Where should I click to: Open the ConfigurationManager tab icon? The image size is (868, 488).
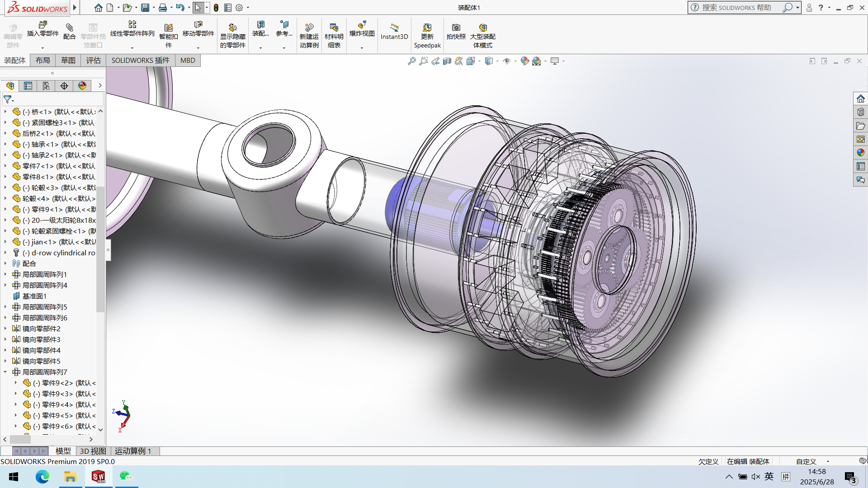pos(46,86)
